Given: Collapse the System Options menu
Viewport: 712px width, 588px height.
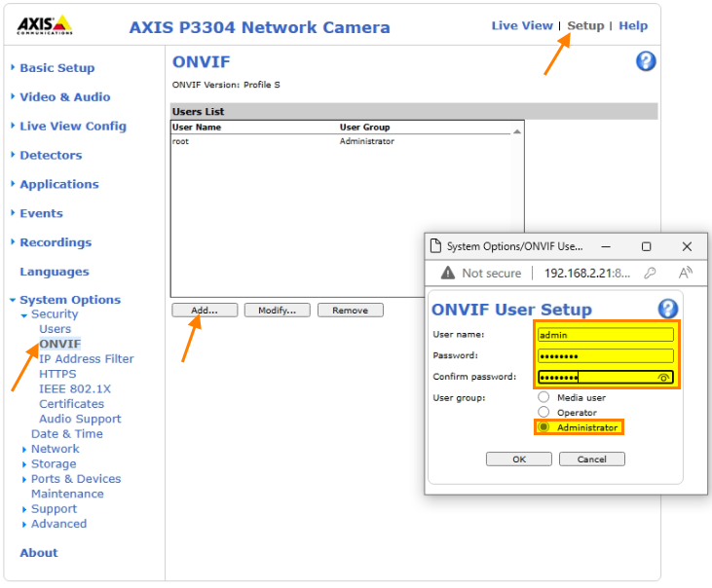Looking at the screenshot, I should [13, 300].
